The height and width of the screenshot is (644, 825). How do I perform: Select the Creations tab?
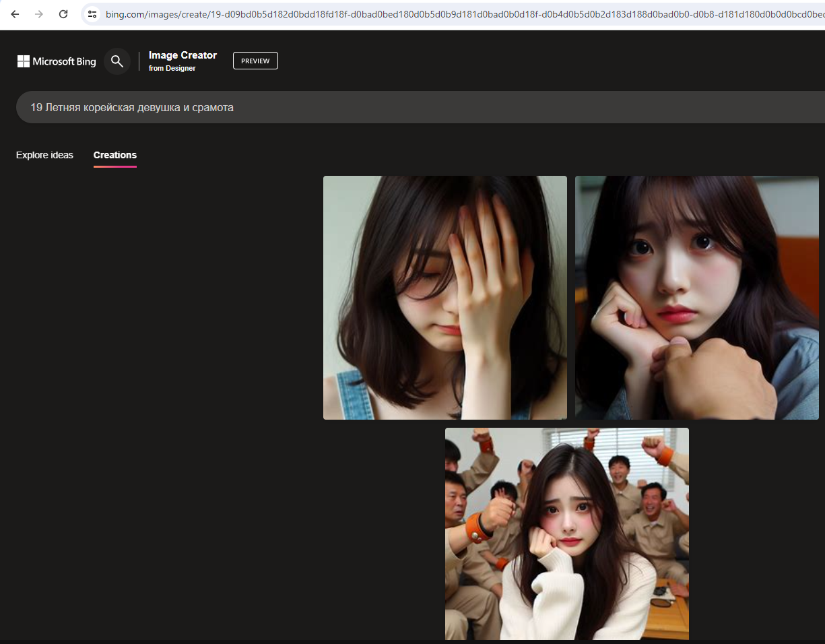pos(115,155)
